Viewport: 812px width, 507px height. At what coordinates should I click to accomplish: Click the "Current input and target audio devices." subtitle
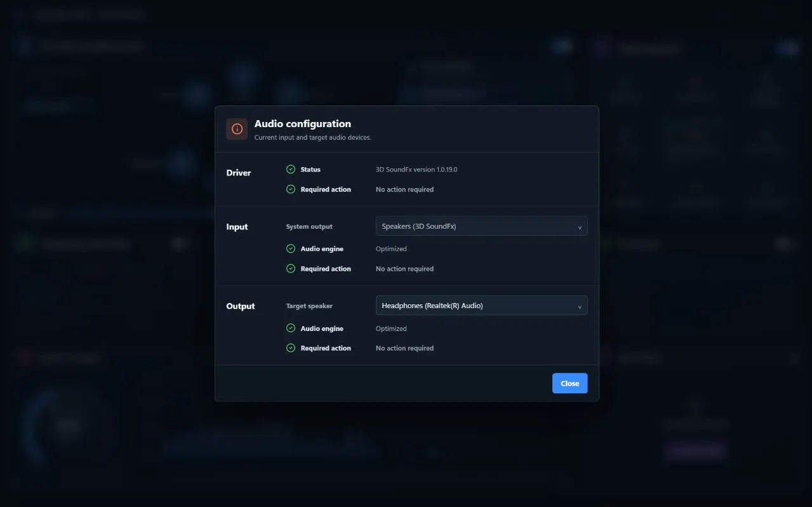(313, 137)
